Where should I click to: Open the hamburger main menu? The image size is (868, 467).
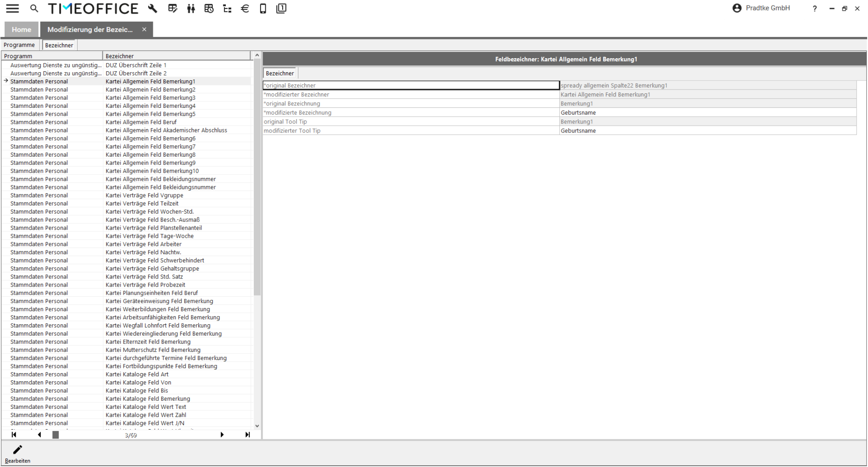12,8
